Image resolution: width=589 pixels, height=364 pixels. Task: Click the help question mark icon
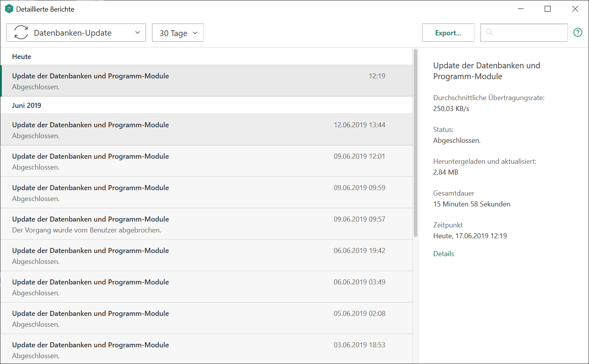tap(578, 33)
